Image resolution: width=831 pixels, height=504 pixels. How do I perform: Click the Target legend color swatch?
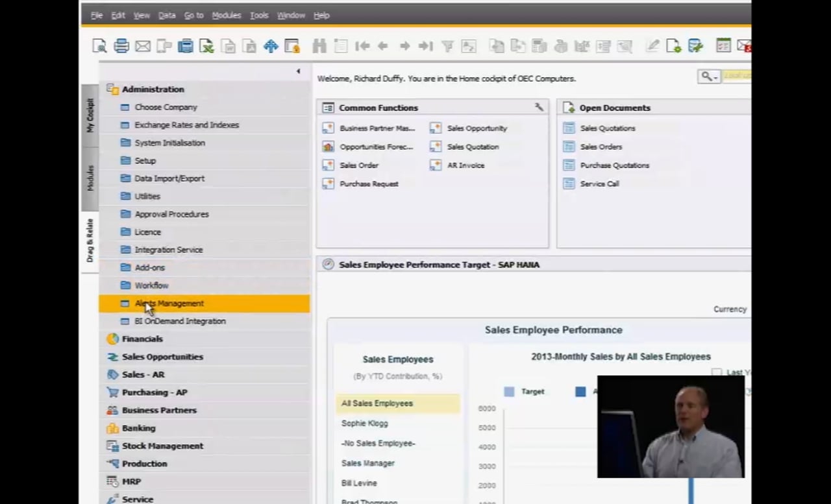[x=509, y=392]
